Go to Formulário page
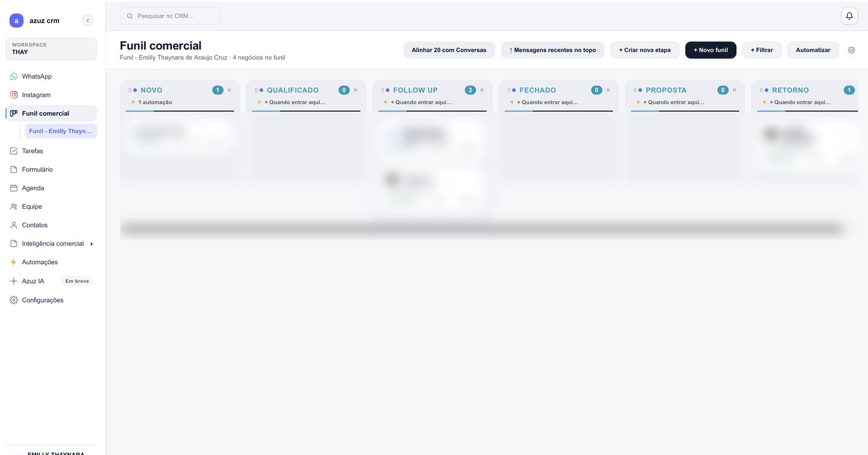The width and height of the screenshot is (868, 455). point(51,169)
